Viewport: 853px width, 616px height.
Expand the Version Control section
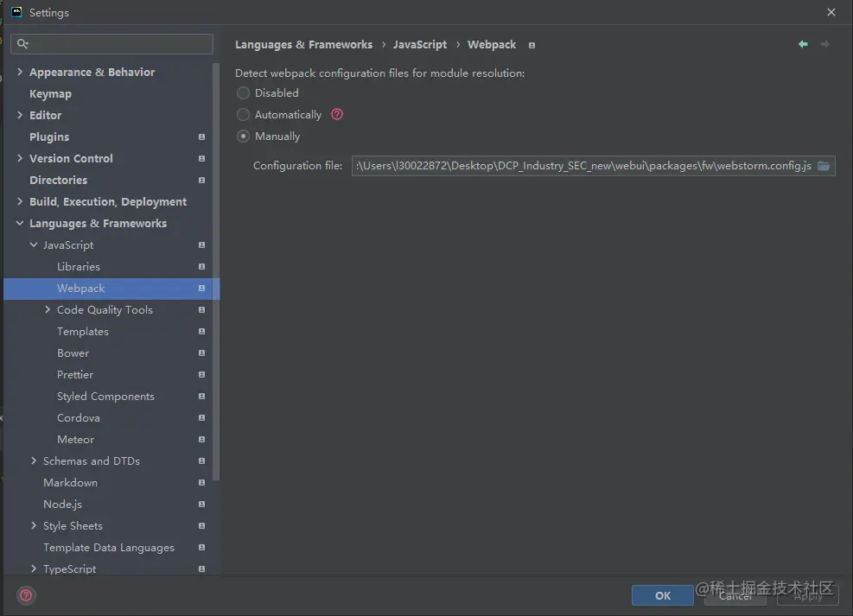tap(20, 158)
